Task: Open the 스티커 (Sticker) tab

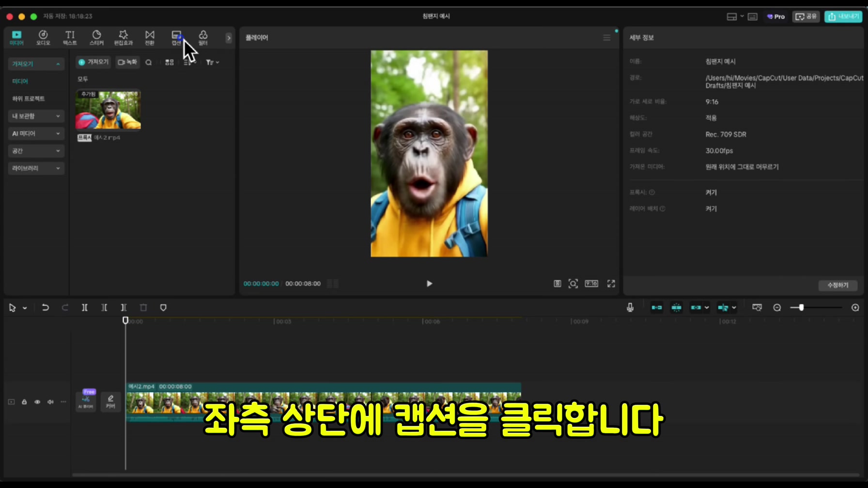Action: [96, 38]
